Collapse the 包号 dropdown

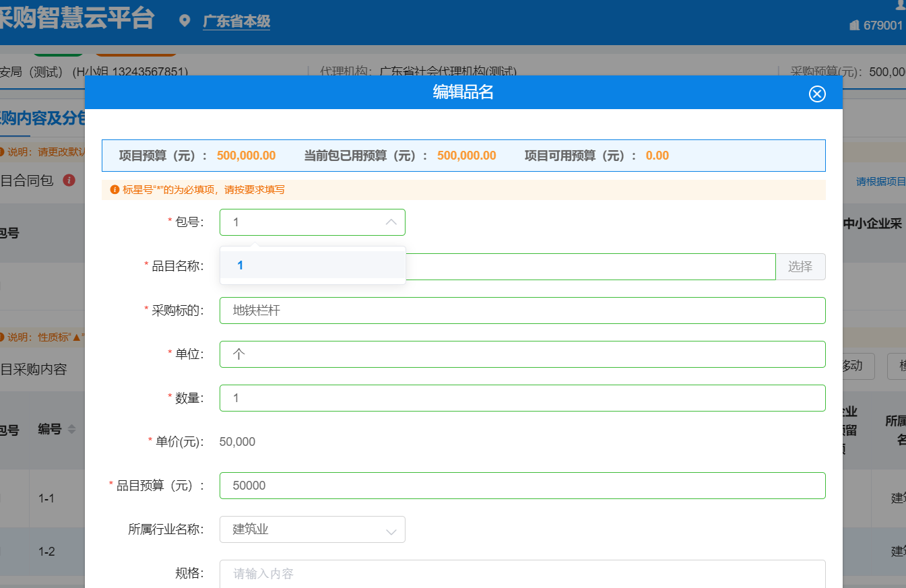click(x=391, y=222)
